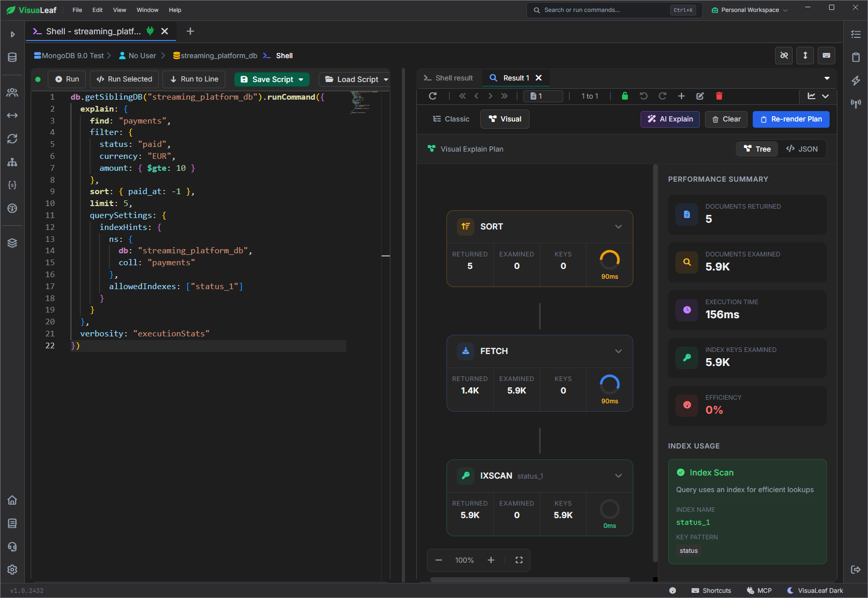This screenshot has width=868, height=598.
Task: Go to the first result page
Action: (463, 96)
